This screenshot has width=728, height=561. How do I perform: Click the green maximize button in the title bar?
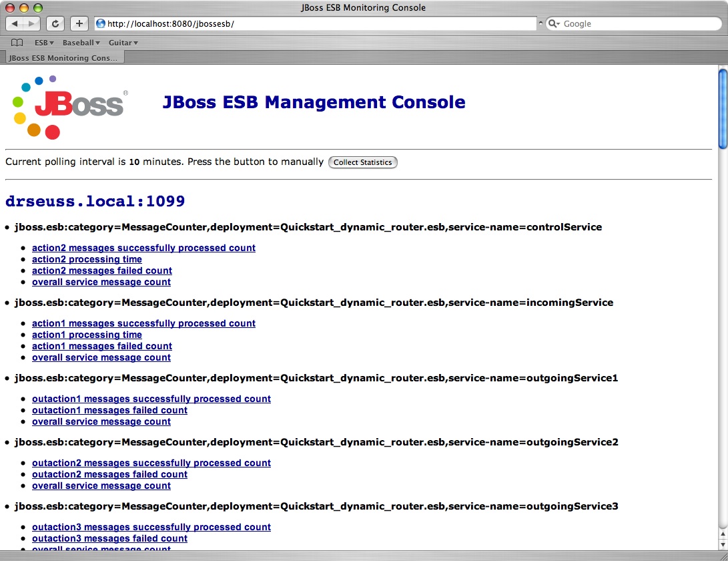[38, 7]
